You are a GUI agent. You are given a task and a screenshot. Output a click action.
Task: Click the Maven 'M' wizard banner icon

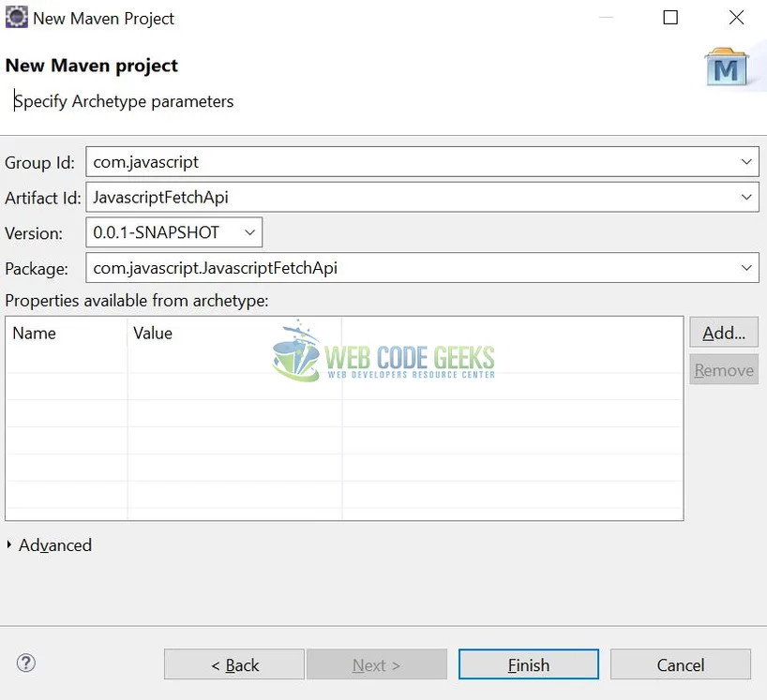pyautogui.click(x=726, y=68)
